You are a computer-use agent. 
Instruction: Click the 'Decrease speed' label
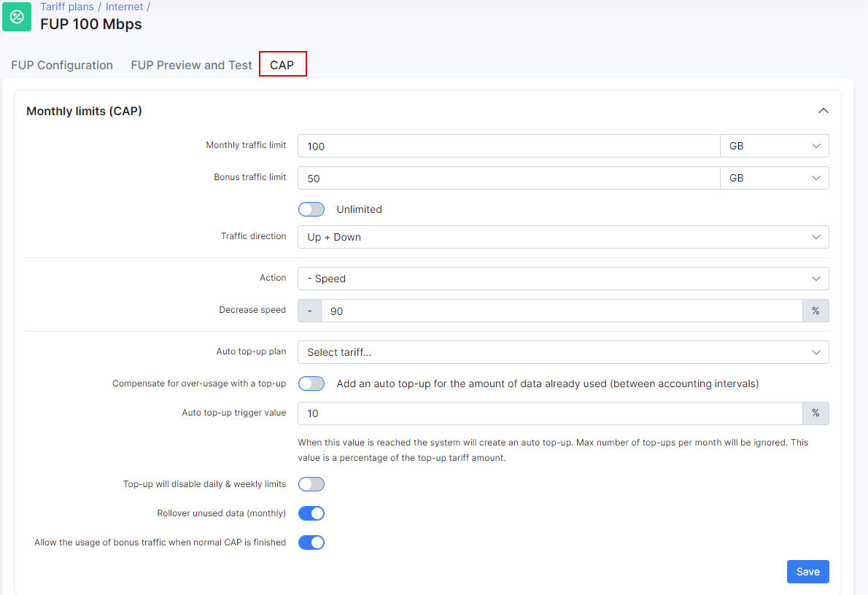point(252,310)
